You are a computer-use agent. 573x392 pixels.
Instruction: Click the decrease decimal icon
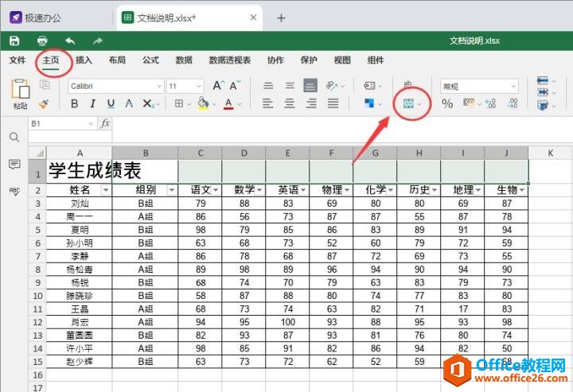513,103
